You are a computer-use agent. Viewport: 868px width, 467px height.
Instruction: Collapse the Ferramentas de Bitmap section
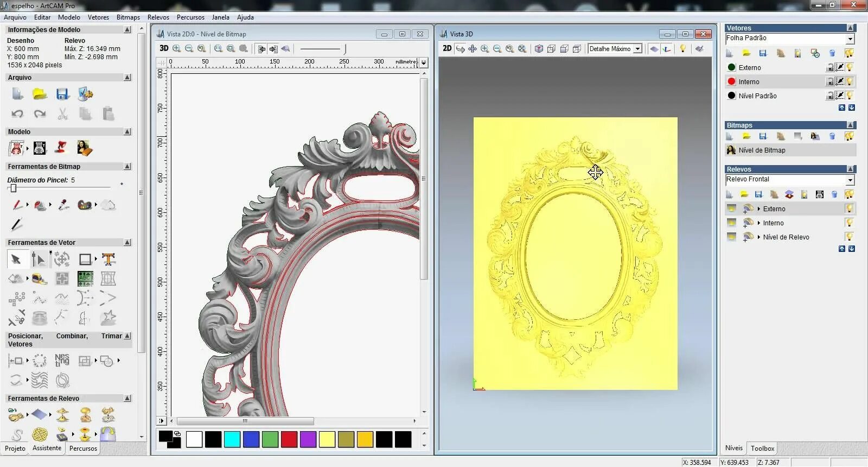[x=127, y=167]
